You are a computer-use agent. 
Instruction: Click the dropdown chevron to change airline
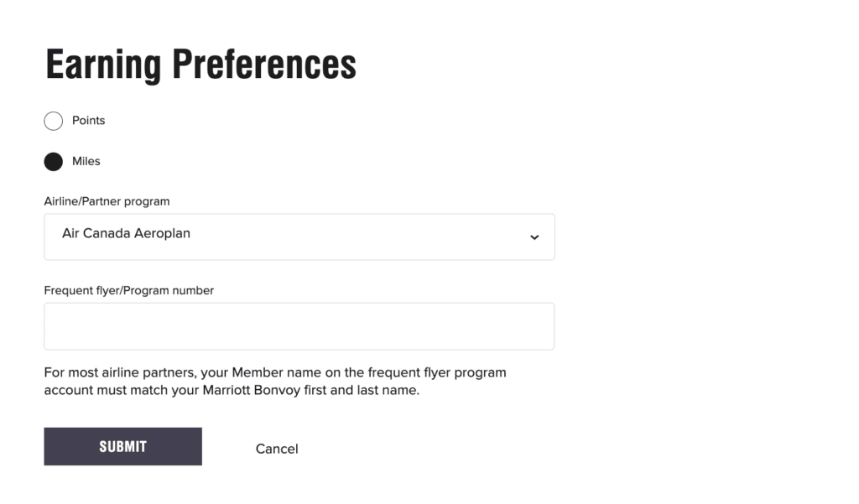tap(534, 237)
